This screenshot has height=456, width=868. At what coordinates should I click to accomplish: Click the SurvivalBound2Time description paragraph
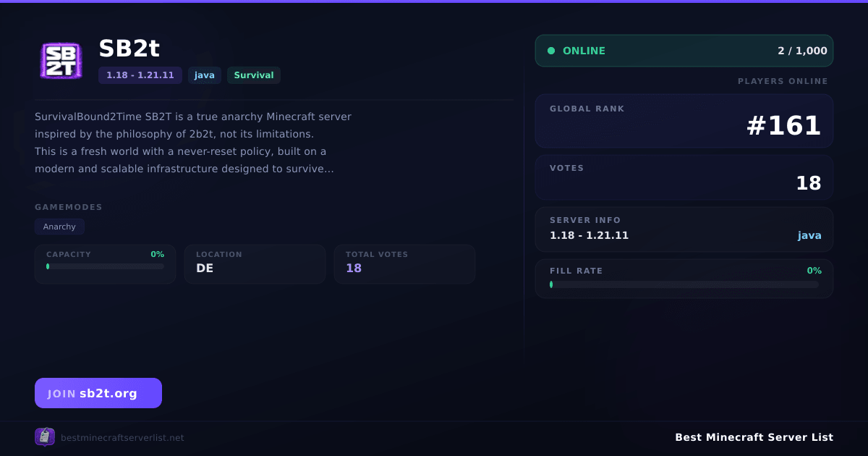pos(193,143)
